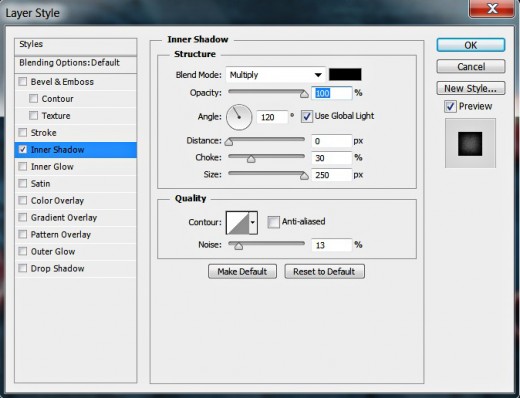Click the Make Default button
This screenshot has height=398, width=520.
pos(242,272)
